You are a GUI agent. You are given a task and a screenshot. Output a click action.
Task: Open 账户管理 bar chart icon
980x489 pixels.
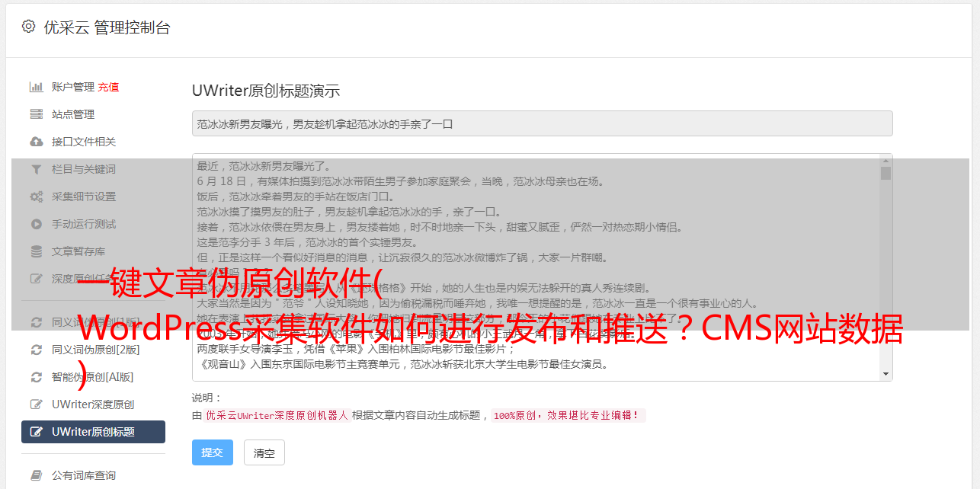(x=36, y=87)
